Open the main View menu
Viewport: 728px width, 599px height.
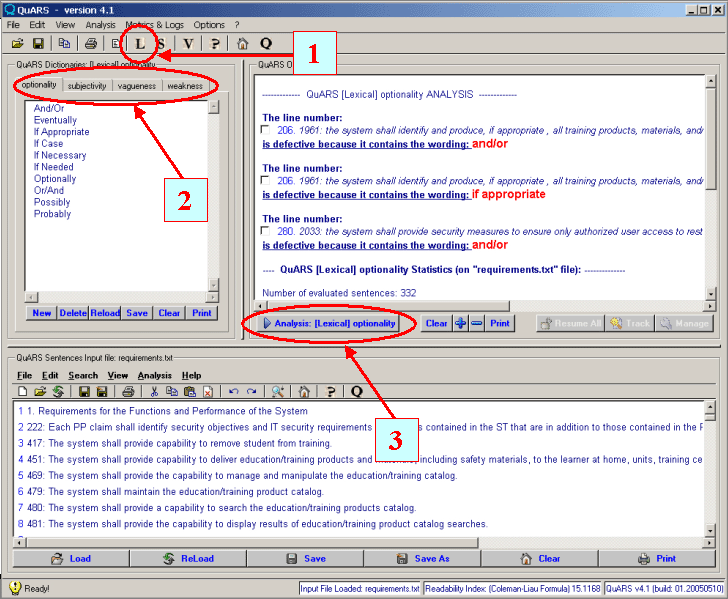pyautogui.click(x=65, y=25)
